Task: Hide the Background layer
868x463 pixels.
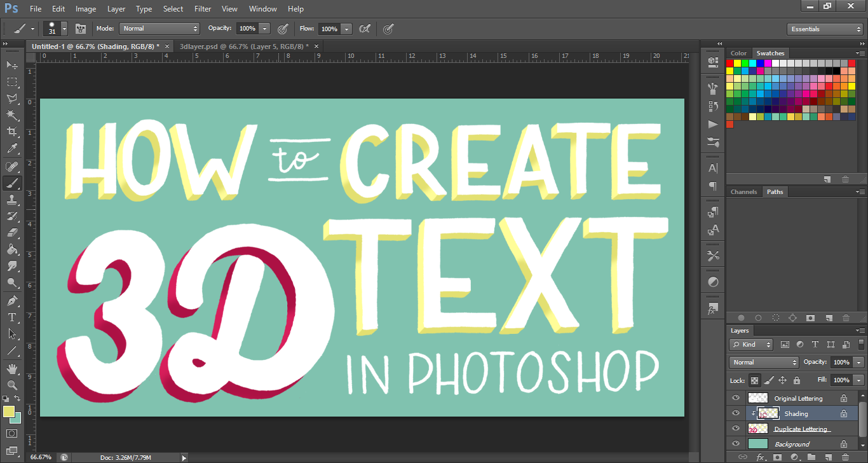Action: point(736,444)
